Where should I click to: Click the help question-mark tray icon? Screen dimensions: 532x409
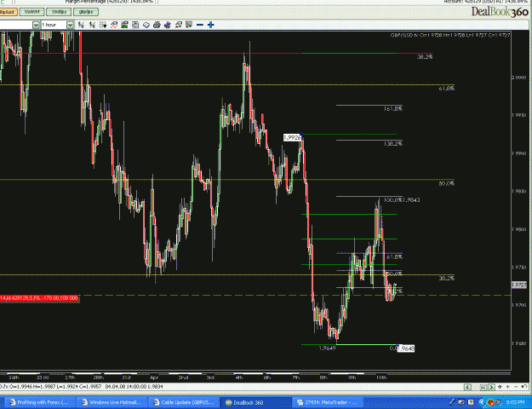[471, 402]
